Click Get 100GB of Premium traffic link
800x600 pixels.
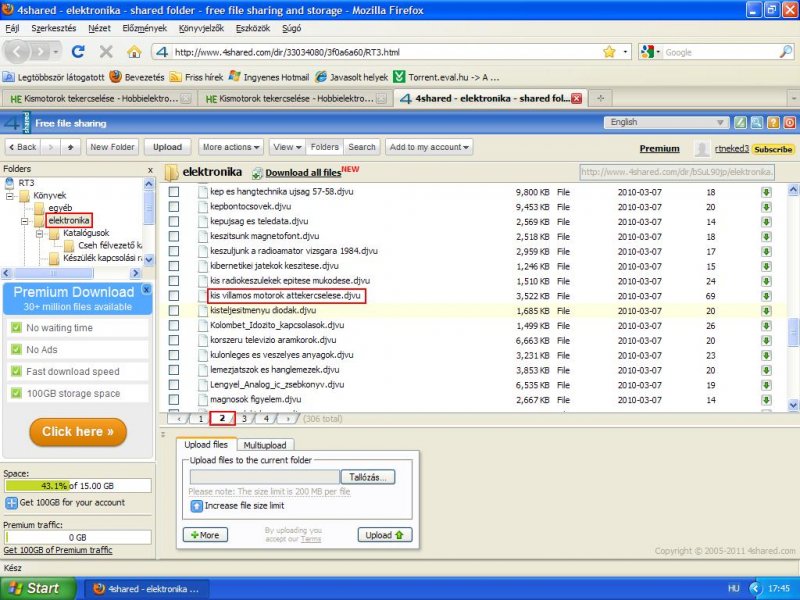(x=58, y=550)
